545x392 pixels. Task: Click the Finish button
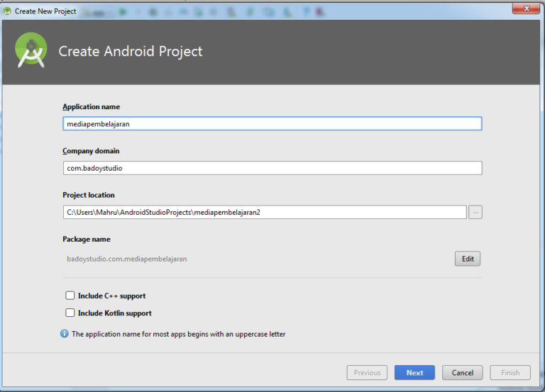click(x=510, y=372)
